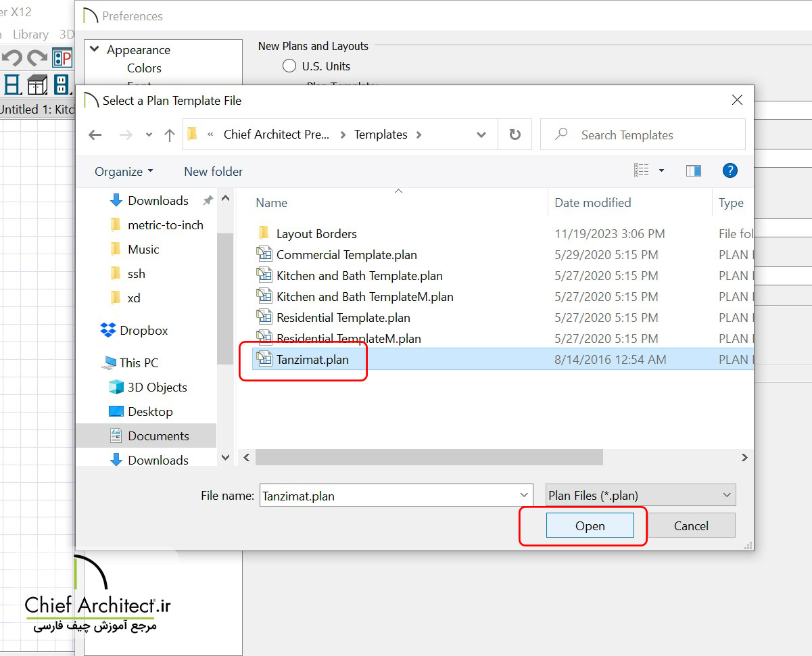Click the back arrow in file dialog

pyautogui.click(x=95, y=135)
